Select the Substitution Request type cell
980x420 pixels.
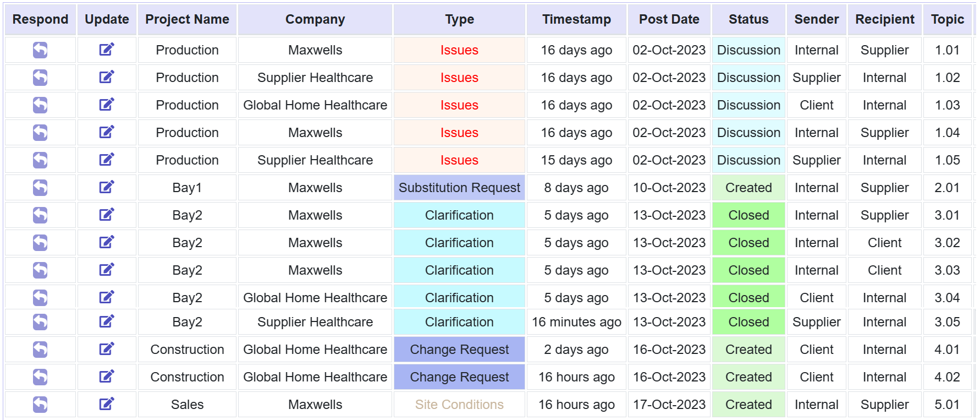pos(459,188)
